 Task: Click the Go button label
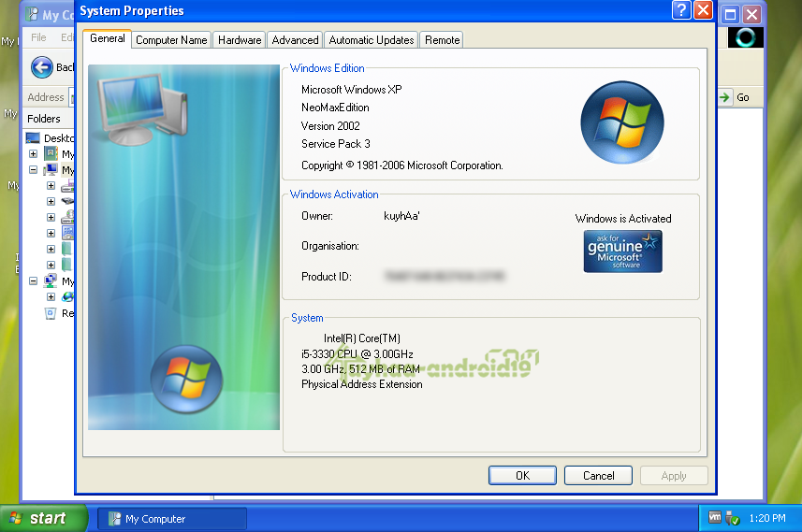tap(743, 97)
